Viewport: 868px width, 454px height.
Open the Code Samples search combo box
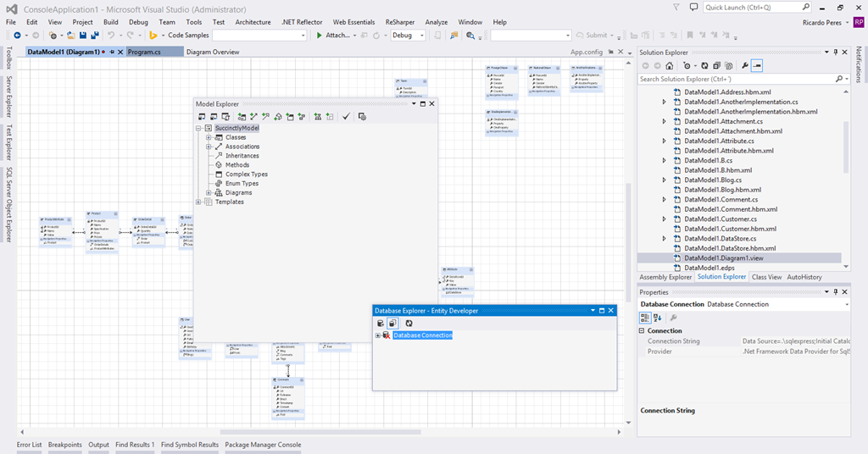[x=259, y=36]
